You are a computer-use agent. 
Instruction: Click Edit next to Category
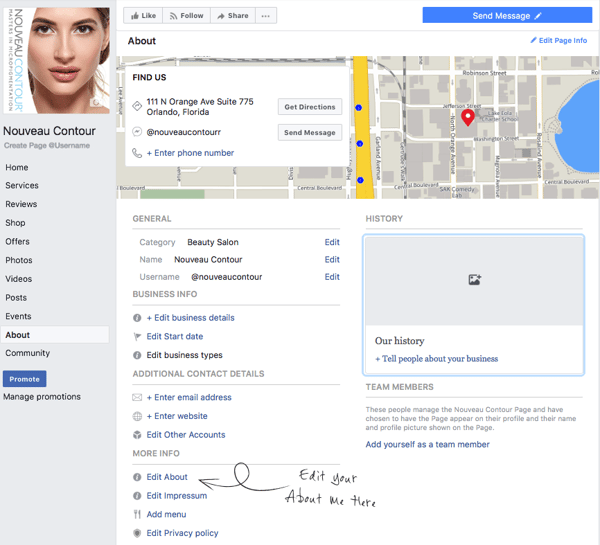(332, 242)
